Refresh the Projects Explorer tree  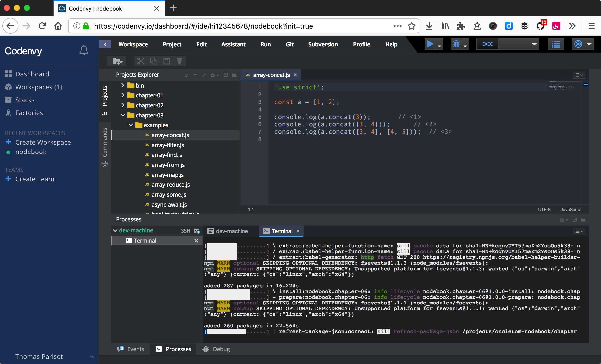pos(186,75)
